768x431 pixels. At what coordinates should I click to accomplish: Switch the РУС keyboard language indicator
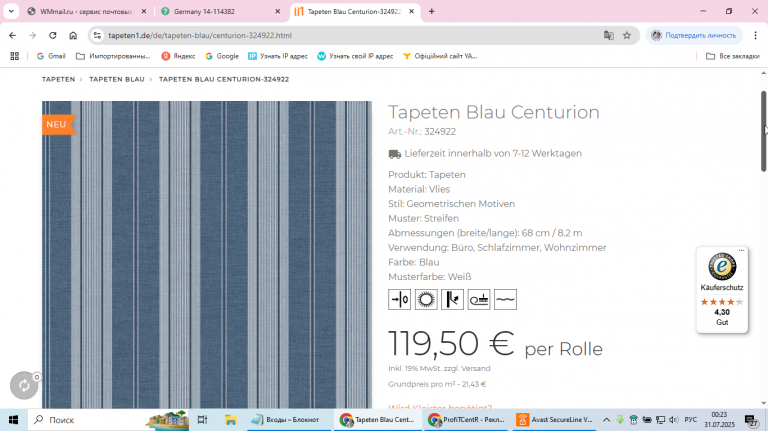(x=691, y=420)
